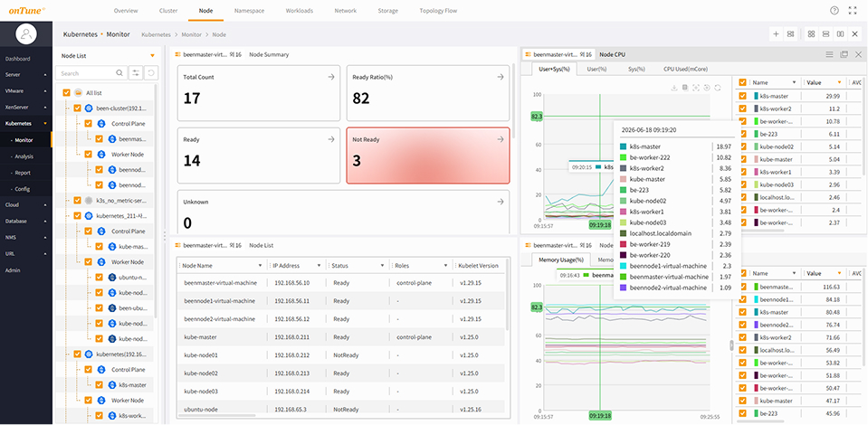Refresh the Node CPU chart
The height and width of the screenshot is (425, 868).
(718, 88)
